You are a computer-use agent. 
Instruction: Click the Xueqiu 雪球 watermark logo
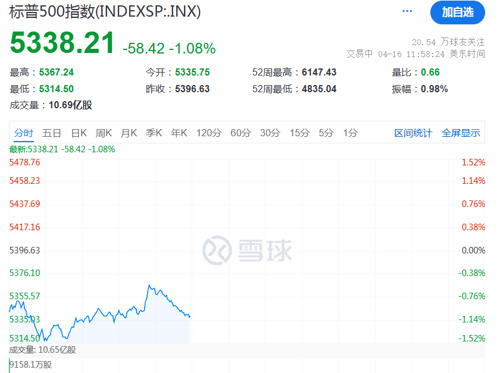click(247, 250)
